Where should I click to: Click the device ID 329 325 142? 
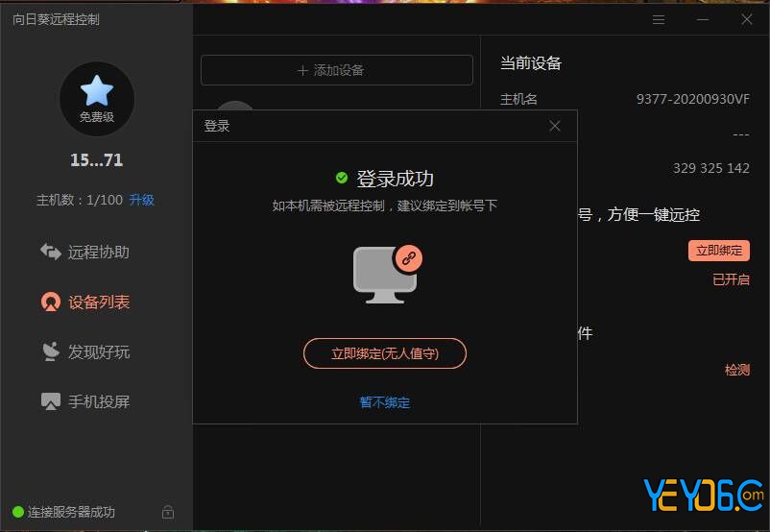[x=711, y=168]
